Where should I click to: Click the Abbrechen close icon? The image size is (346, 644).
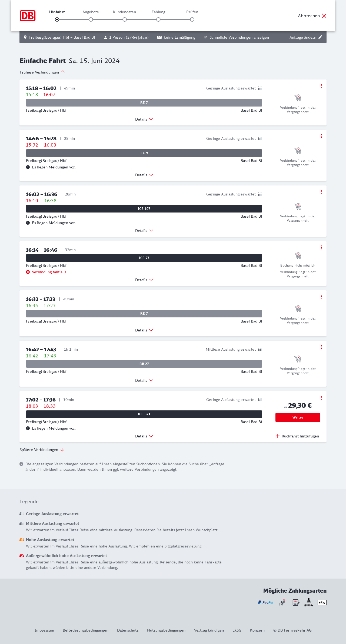pyautogui.click(x=324, y=16)
